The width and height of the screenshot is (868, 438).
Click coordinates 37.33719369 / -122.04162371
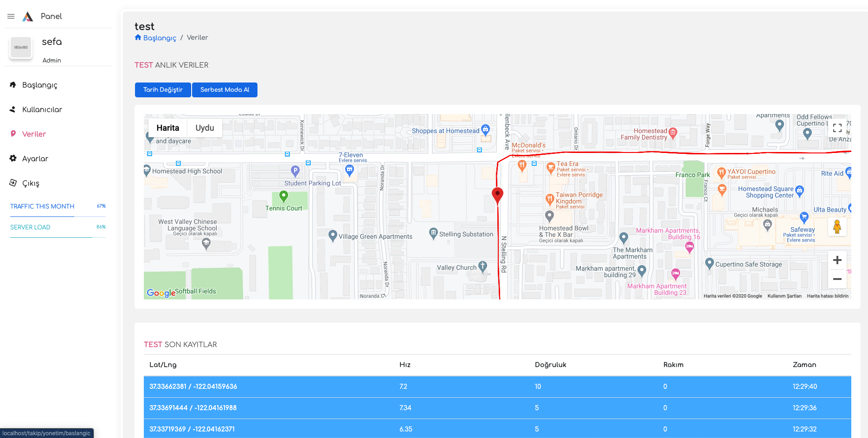pyautogui.click(x=192, y=429)
